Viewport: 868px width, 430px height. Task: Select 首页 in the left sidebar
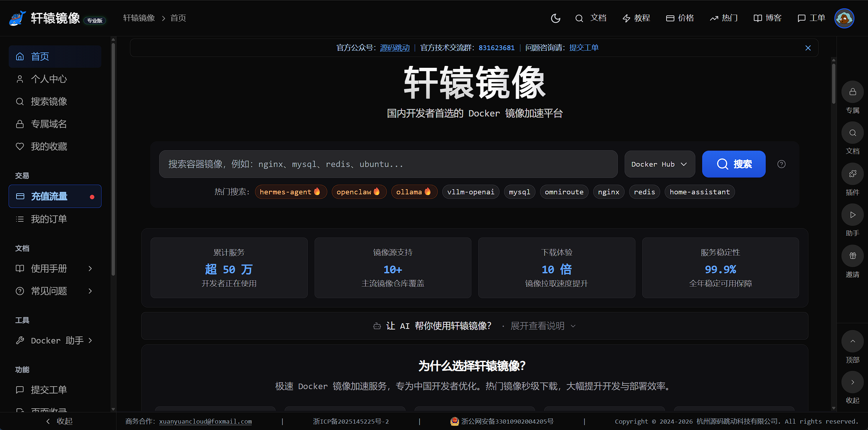55,57
